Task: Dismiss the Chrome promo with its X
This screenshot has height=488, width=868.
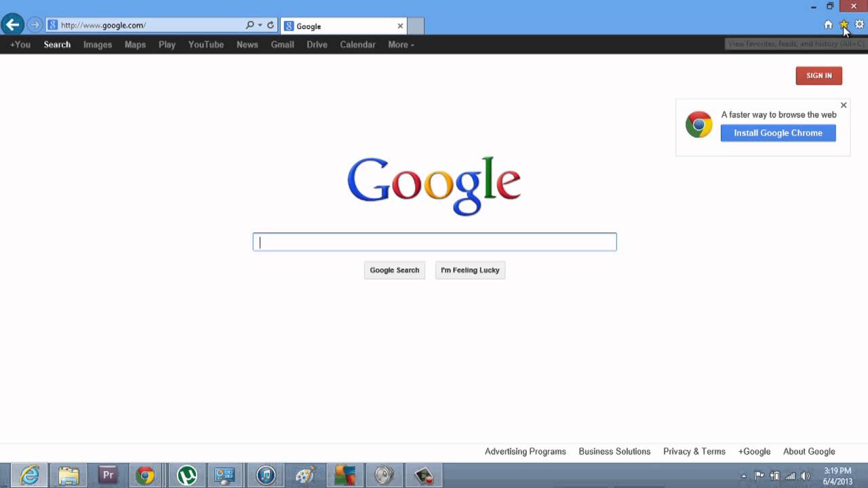Action: [844, 105]
